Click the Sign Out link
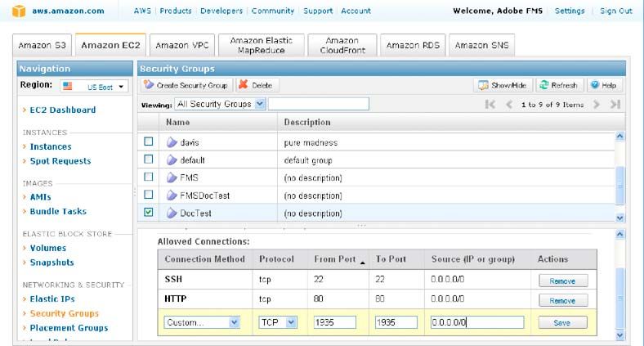The width and height of the screenshot is (644, 346). coord(615,11)
